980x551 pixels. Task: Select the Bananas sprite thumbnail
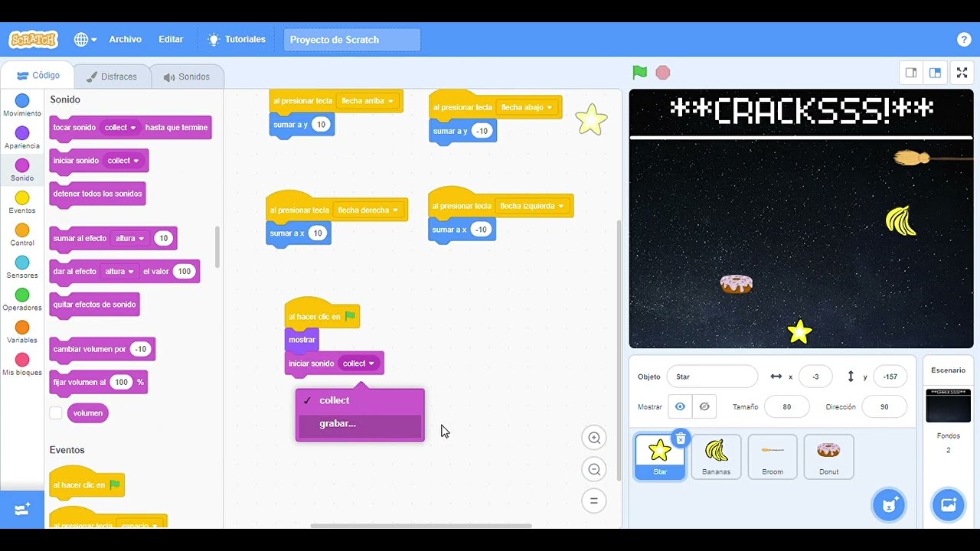coord(716,457)
